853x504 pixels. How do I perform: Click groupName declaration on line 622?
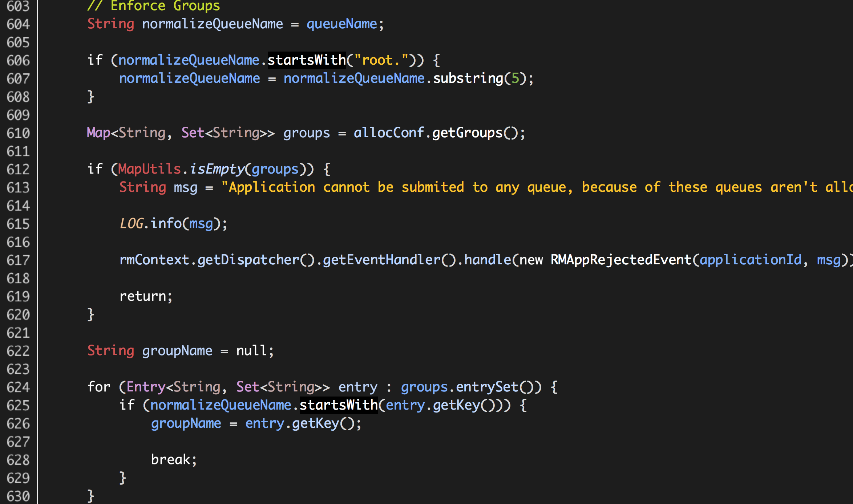pyautogui.click(x=177, y=351)
